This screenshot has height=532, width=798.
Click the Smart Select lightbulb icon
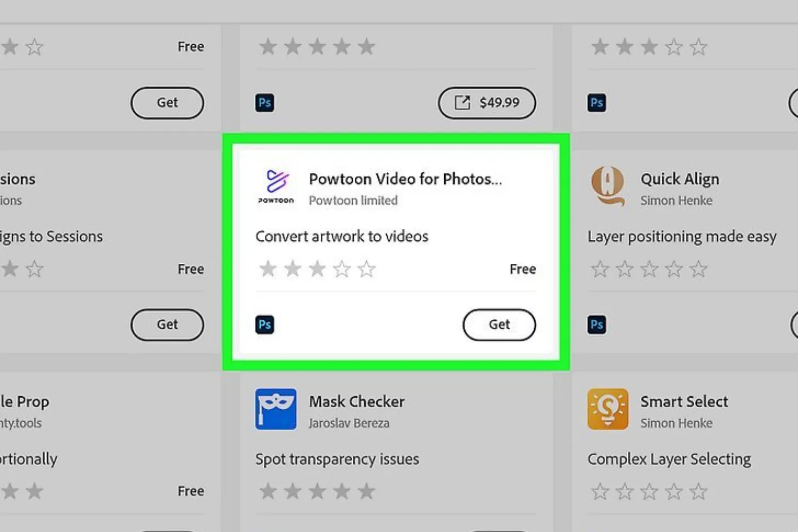(x=608, y=409)
